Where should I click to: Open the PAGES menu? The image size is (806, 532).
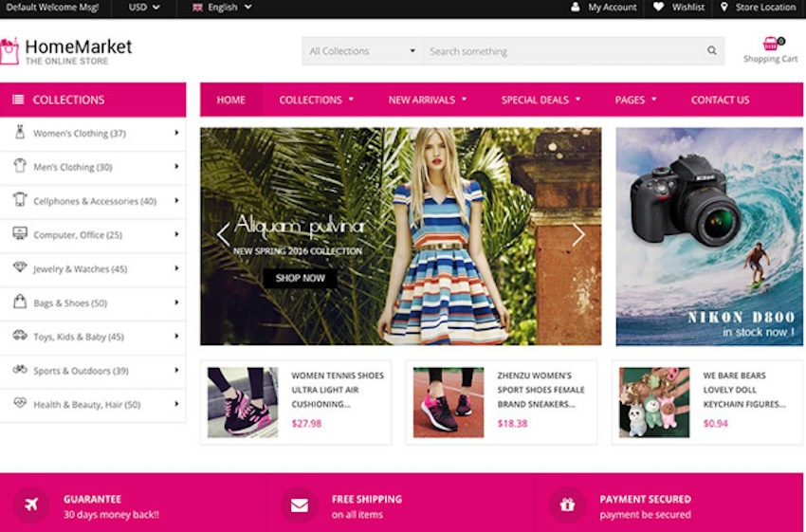click(x=635, y=100)
